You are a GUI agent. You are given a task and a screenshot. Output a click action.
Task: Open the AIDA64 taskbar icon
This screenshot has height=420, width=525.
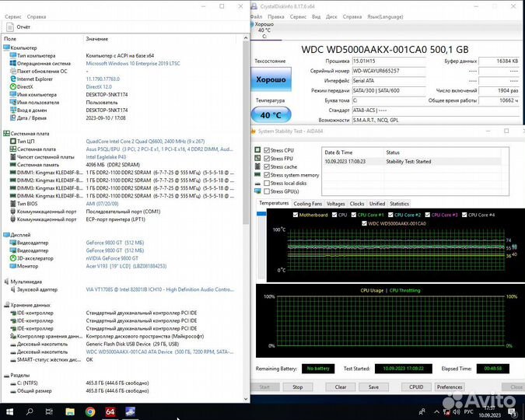(110, 411)
